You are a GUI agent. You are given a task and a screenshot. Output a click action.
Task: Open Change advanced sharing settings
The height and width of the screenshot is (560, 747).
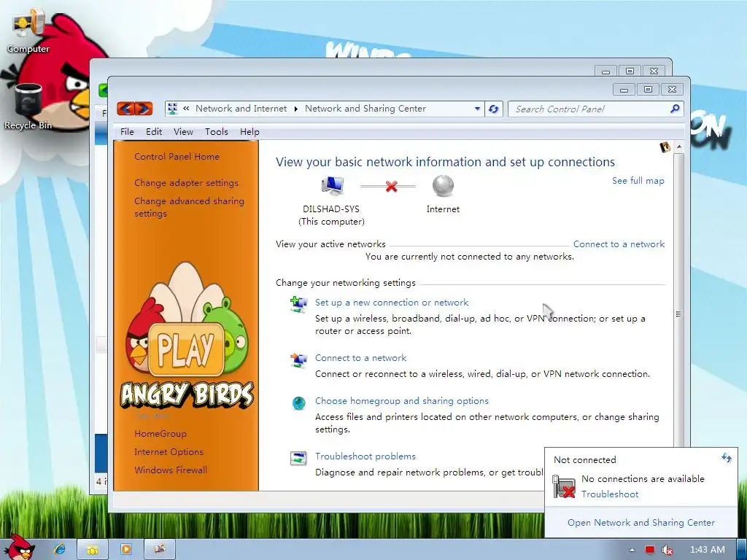189,207
